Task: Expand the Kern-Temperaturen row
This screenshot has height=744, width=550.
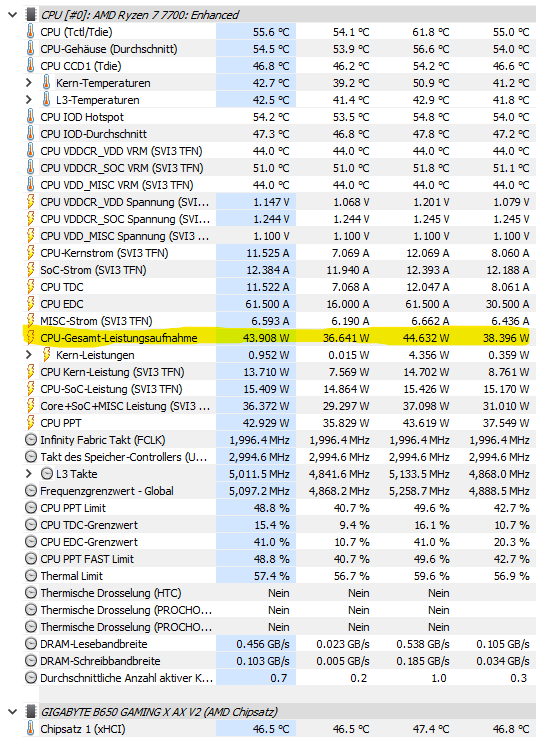Action: click(x=28, y=83)
